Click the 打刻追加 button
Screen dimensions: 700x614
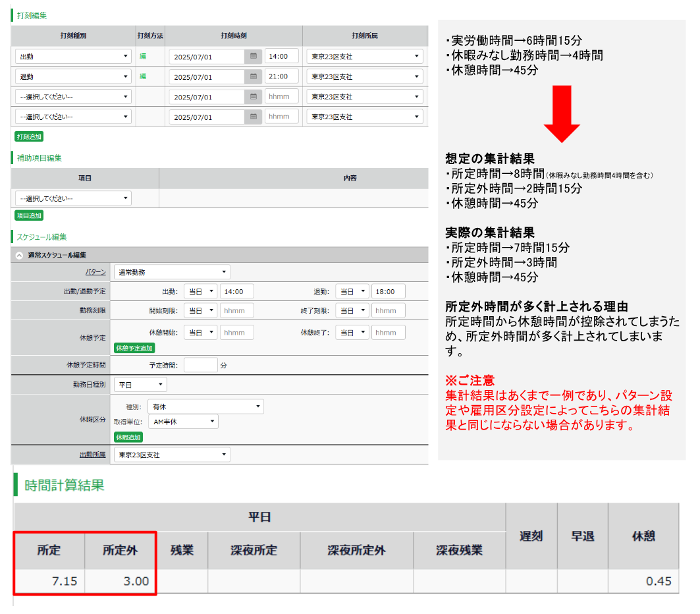pos(29,137)
